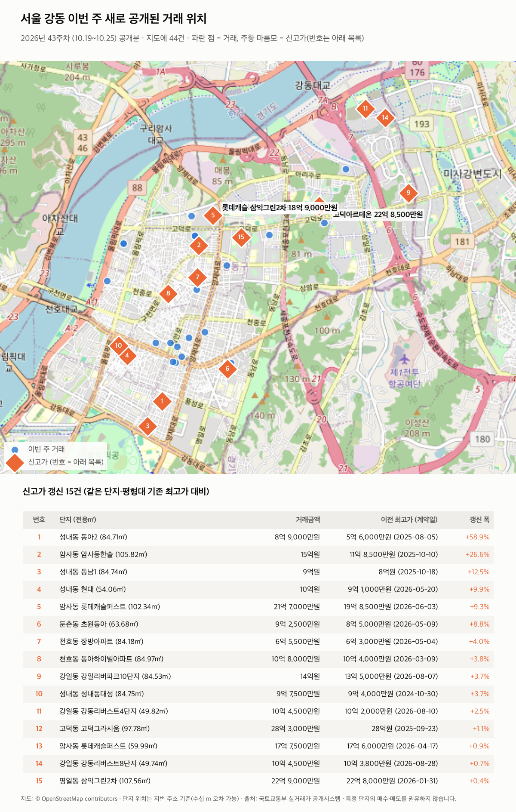The image size is (516, 812).
Task: Click 성내동 동남1 (84.74㎡) table entry
Action: click(x=93, y=572)
